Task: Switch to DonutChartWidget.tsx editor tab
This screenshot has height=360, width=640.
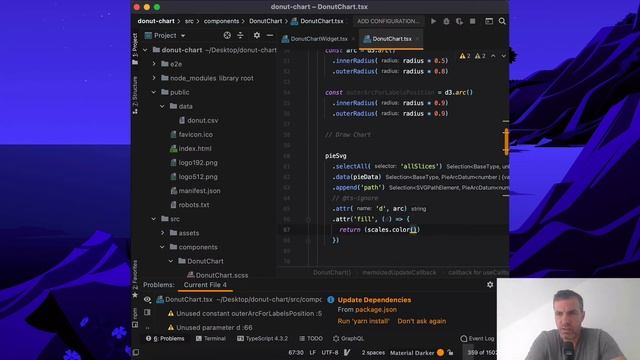Action: [x=315, y=39]
